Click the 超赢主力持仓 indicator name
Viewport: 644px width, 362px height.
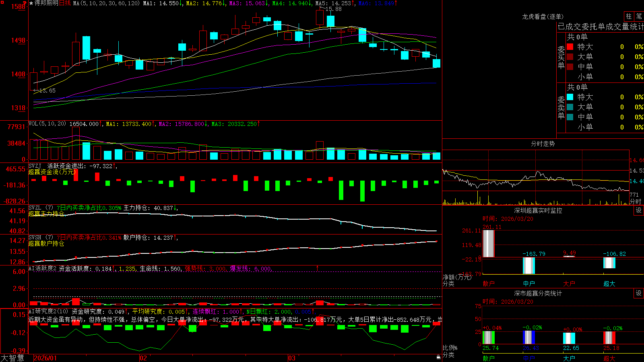46,214
